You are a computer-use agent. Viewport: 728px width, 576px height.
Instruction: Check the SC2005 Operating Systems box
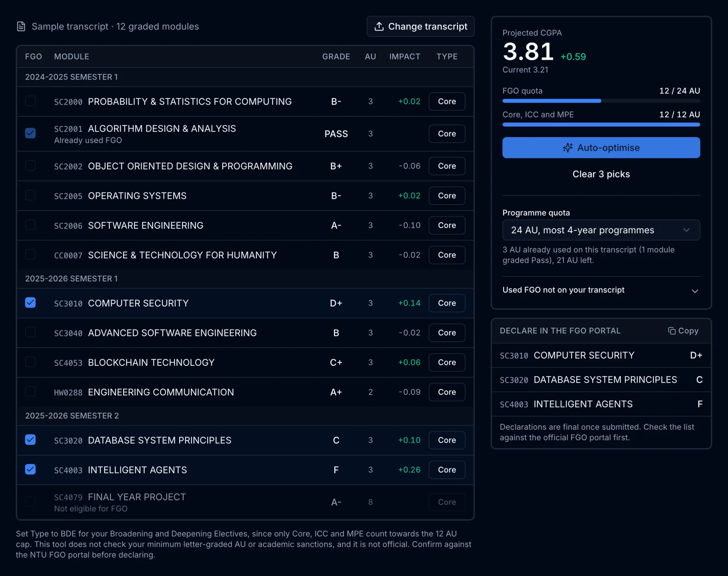pos(30,195)
